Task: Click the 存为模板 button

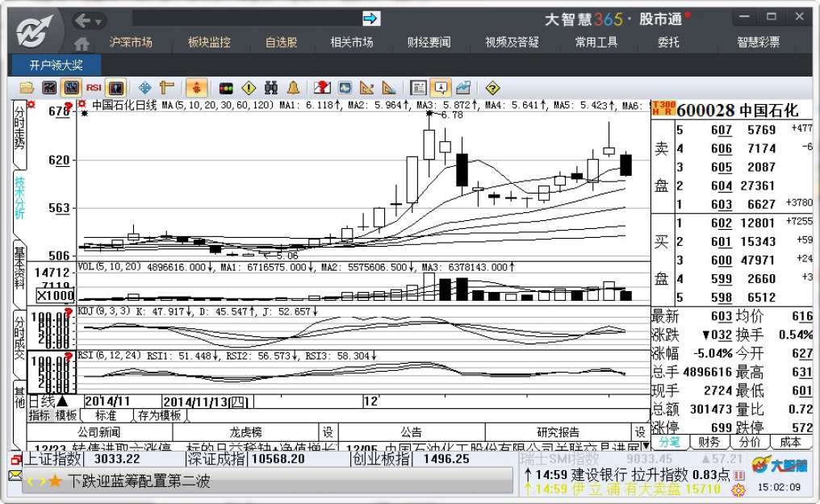Action: (160, 416)
